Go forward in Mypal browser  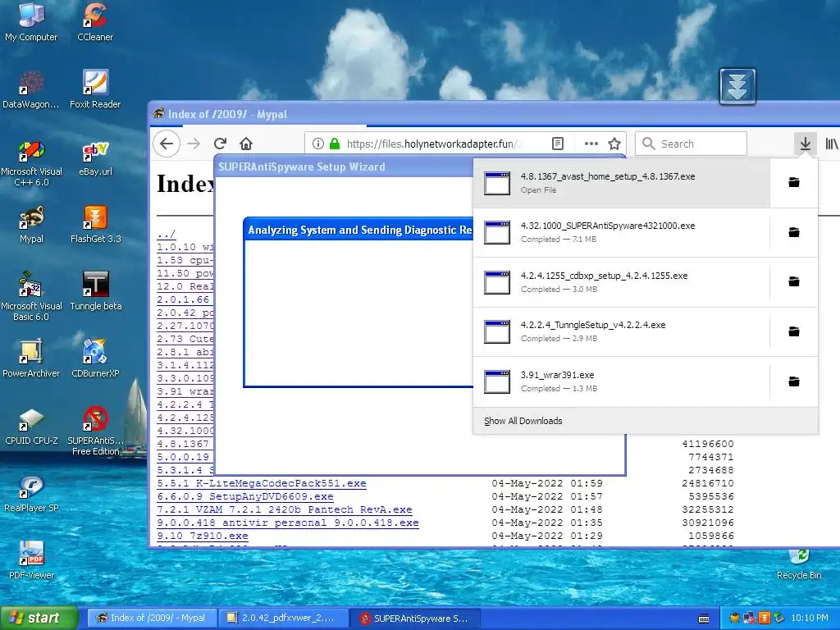point(194,144)
